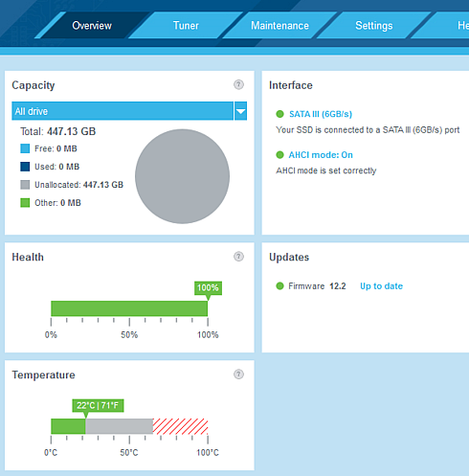The image size is (469, 476).
Task: Select the Overview tab
Action: tap(92, 26)
